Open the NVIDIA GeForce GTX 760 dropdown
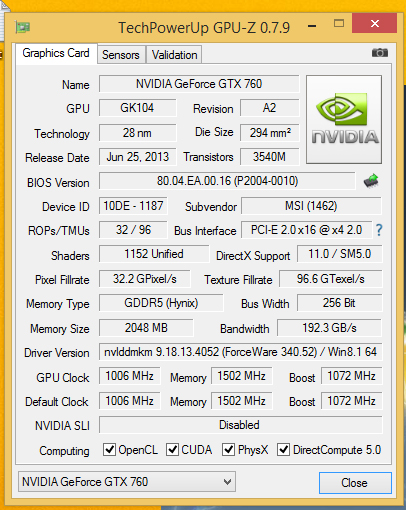 [x=127, y=482]
